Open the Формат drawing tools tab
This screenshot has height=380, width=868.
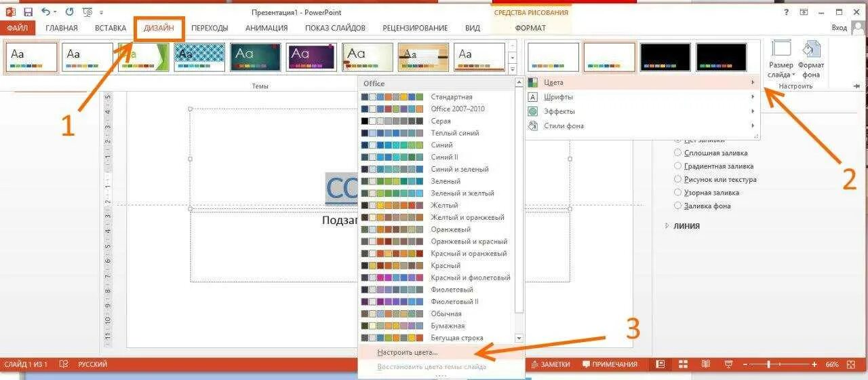[x=530, y=28]
